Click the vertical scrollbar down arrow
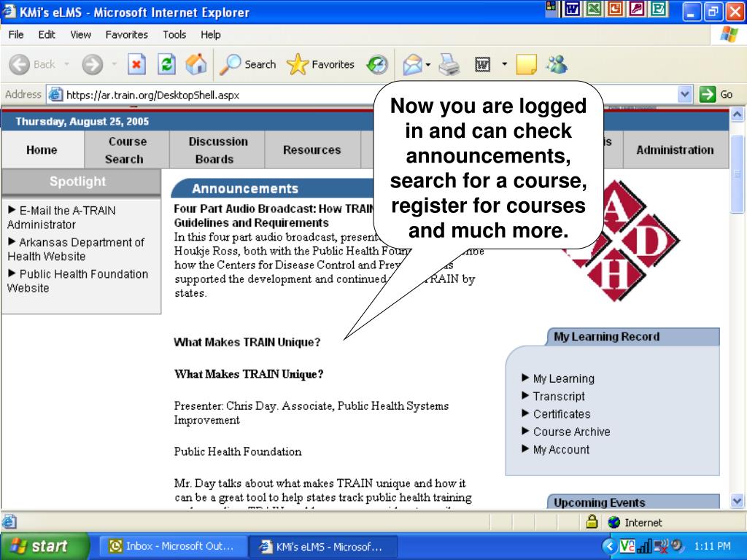 [x=737, y=501]
